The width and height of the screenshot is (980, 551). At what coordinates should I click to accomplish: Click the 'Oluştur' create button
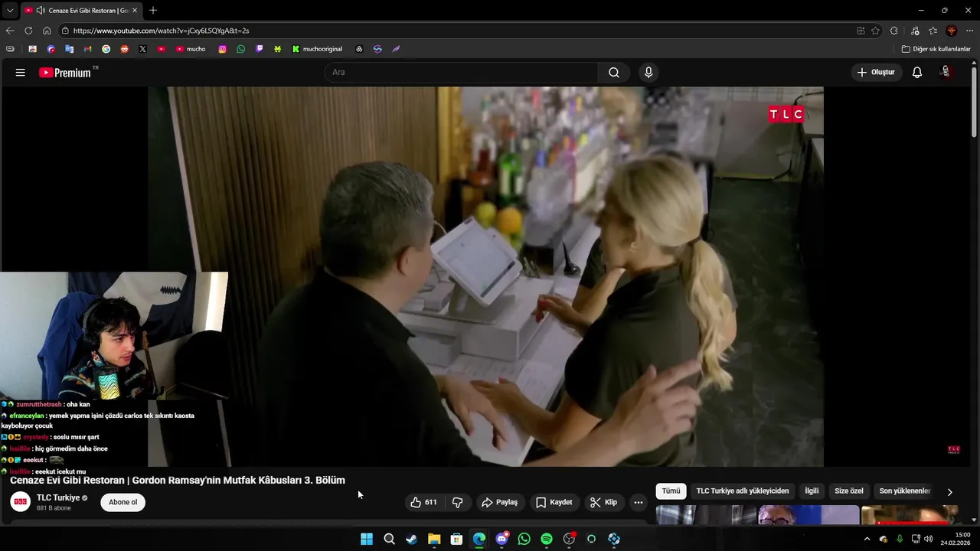pyautogui.click(x=876, y=73)
